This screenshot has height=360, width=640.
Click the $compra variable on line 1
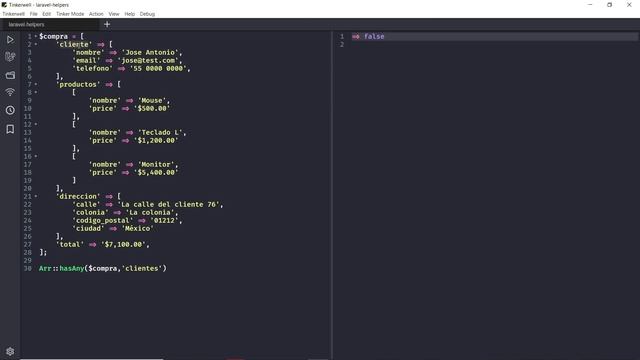click(x=53, y=36)
